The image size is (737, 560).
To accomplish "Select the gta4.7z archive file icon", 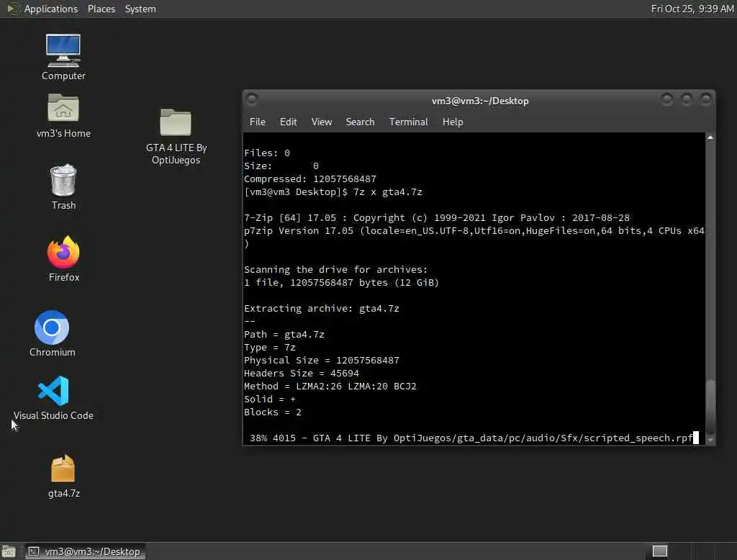I will pos(63,476).
